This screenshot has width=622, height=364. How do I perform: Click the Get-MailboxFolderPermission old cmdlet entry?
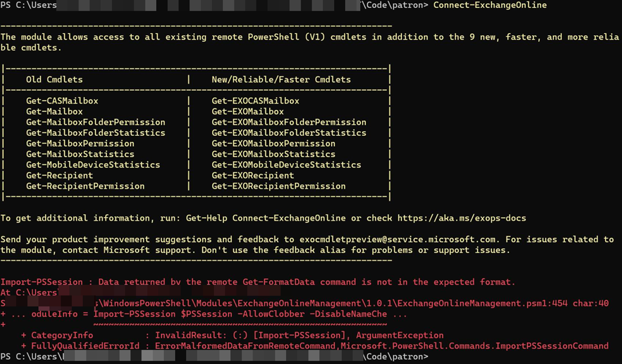point(95,122)
